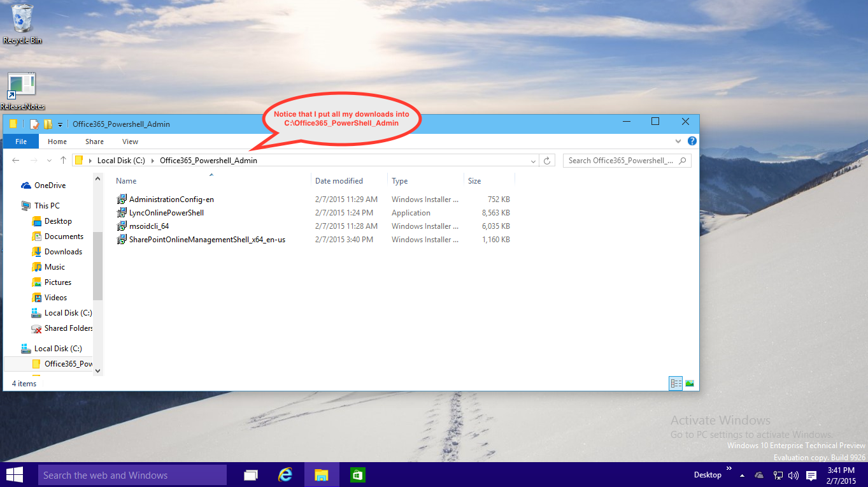Click the SharePointOnlineManagementShell_x64_en-us file icon
Screen dimensions: 868x487
tap(122, 240)
